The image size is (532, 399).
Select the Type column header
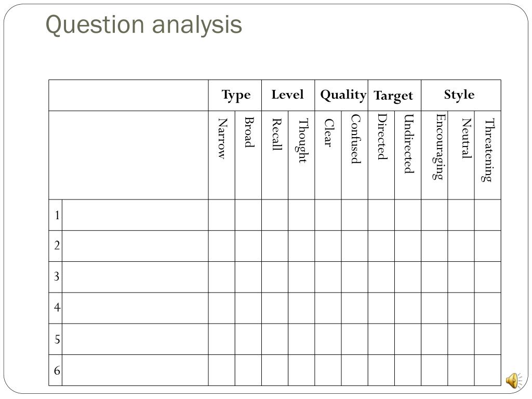[x=235, y=96]
